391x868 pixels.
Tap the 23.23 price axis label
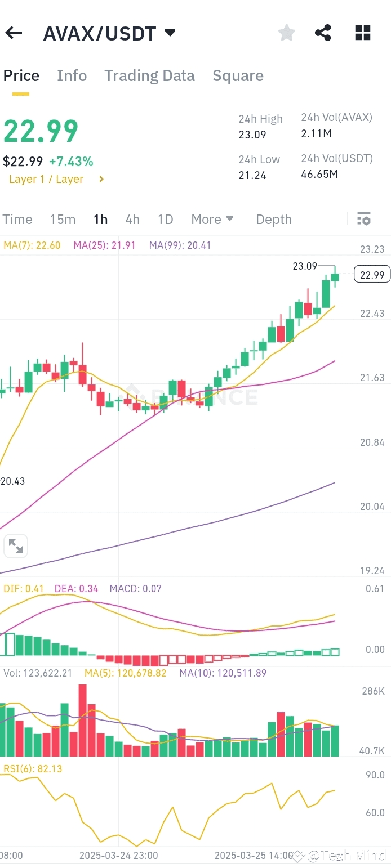click(x=372, y=249)
